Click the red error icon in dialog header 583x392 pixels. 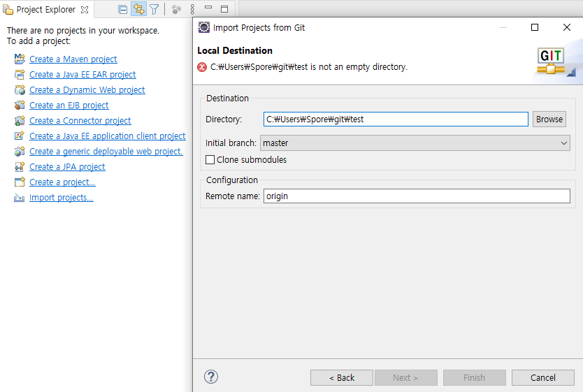tap(202, 67)
